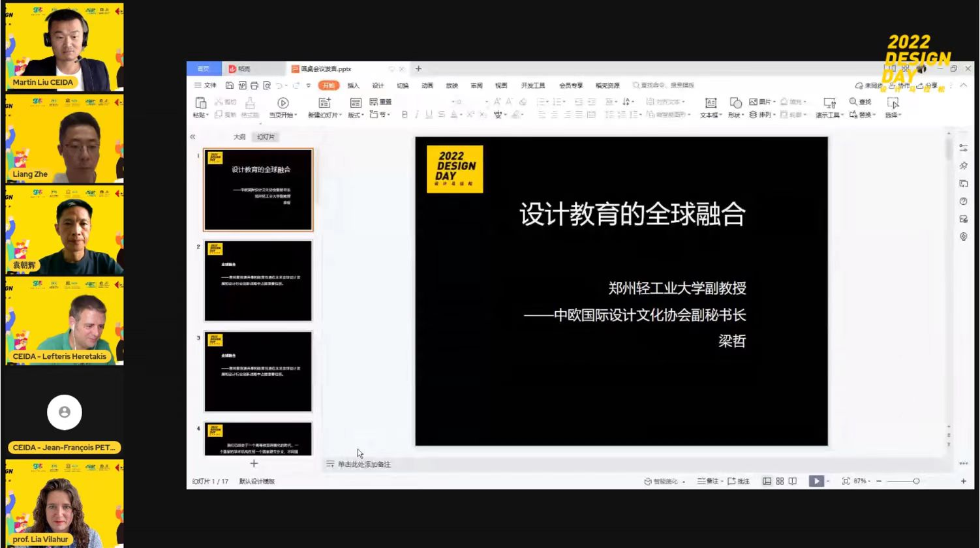980x548 pixels.
Task: Click the Paste (粘贴) clipboard icon
Action: [200, 103]
